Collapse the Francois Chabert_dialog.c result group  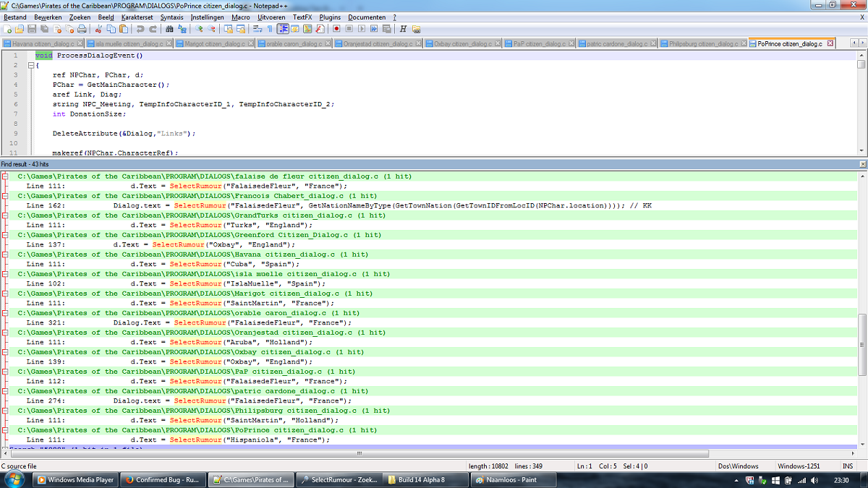coord(4,195)
